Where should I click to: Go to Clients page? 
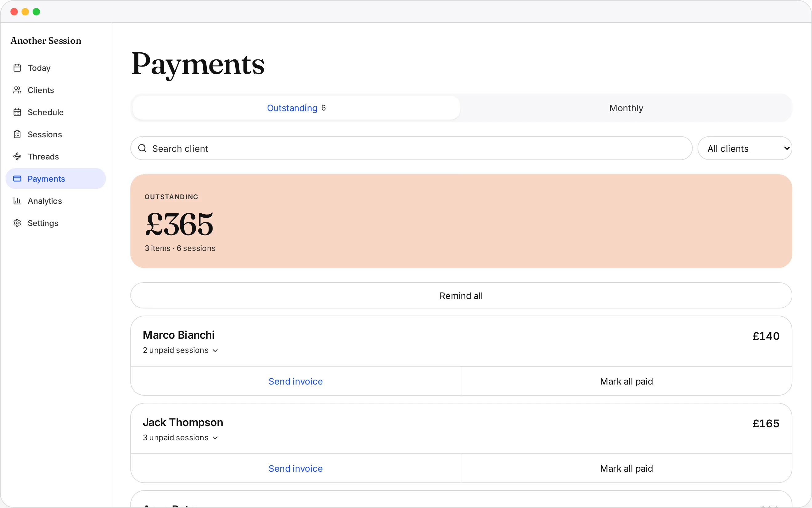[56, 90]
